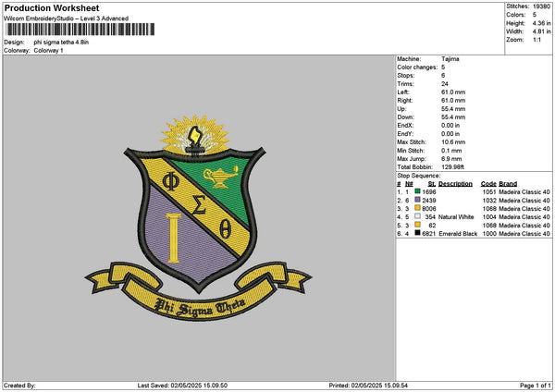Click the gold swatch with 62 stitches

[417, 225]
